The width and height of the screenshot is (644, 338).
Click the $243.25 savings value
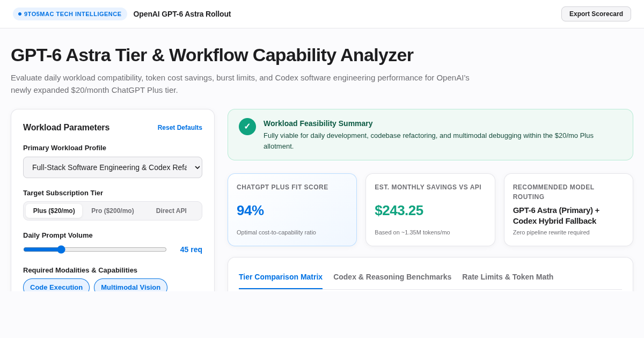point(399,210)
